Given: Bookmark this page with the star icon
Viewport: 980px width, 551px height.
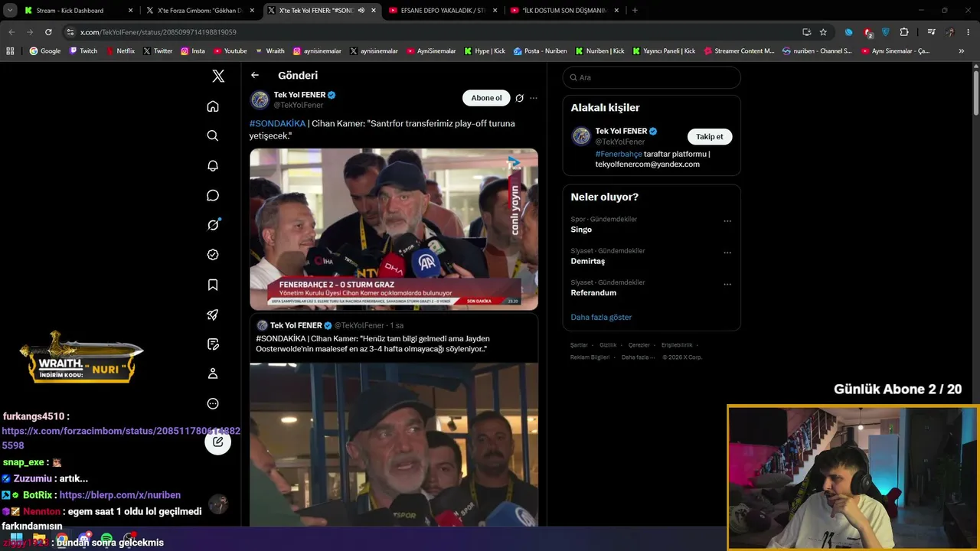Looking at the screenshot, I should coord(823,32).
